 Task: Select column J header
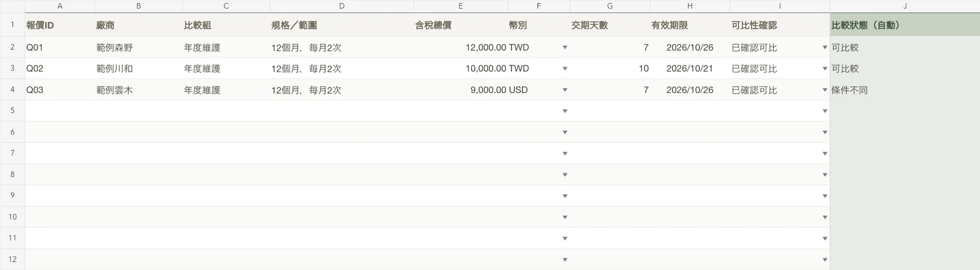tap(905, 6)
